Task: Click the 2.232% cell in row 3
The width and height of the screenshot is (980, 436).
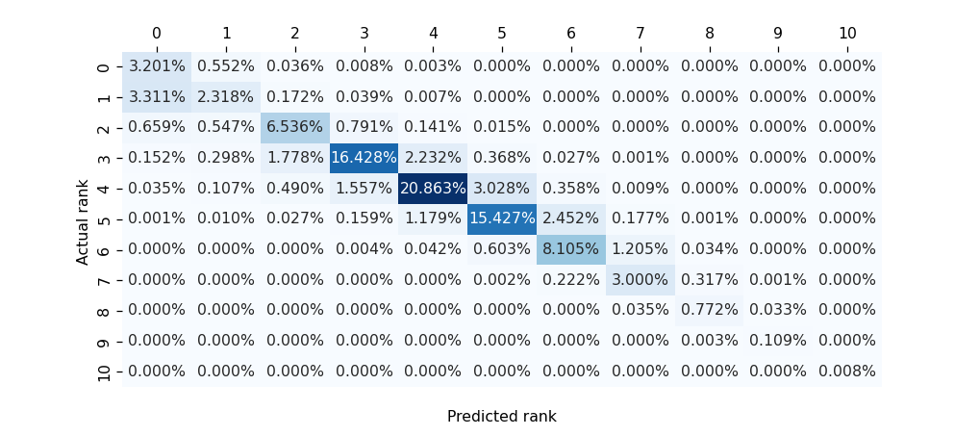Action: click(x=433, y=158)
